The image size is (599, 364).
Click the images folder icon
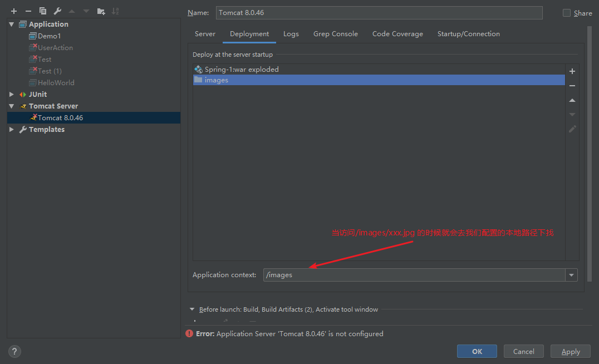point(198,80)
